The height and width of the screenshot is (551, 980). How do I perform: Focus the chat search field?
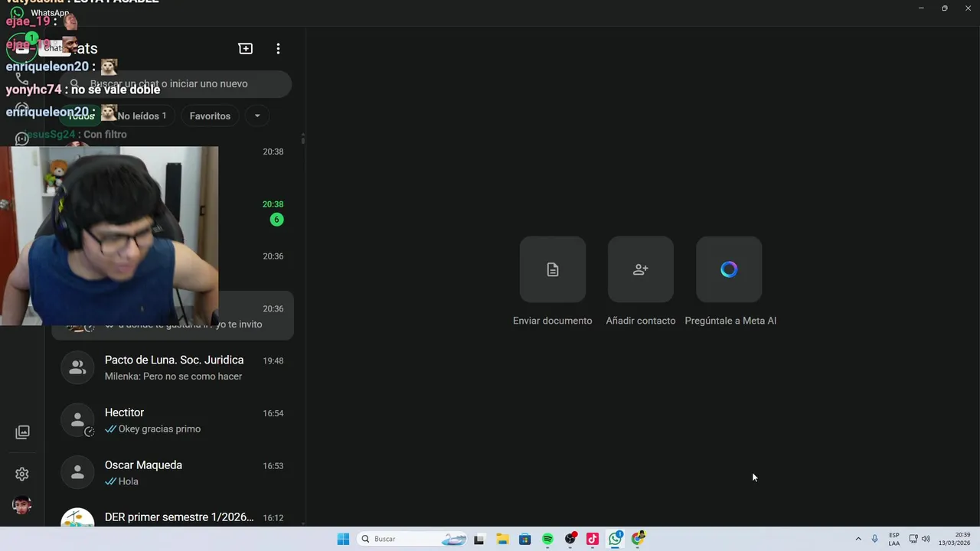coord(175,84)
